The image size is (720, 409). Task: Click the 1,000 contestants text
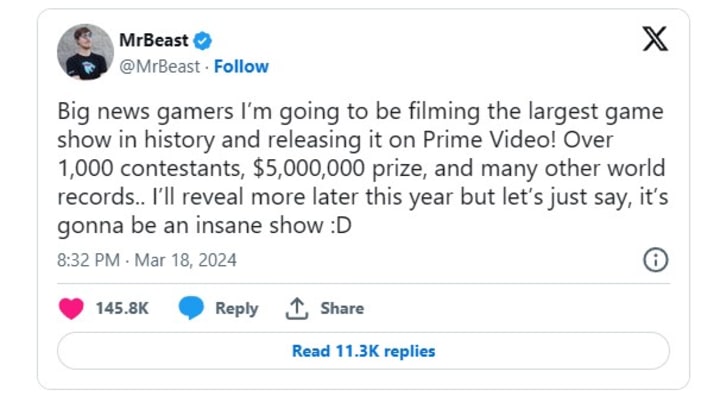click(151, 168)
